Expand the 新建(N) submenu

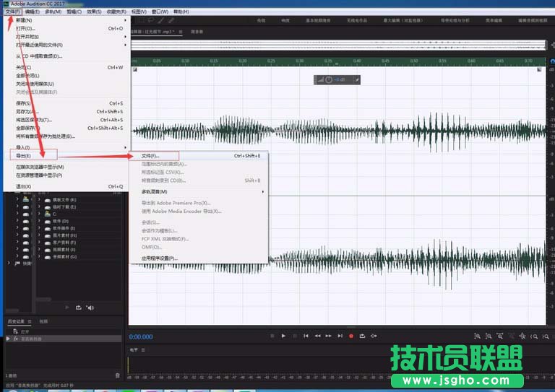pyautogui.click(x=67, y=20)
